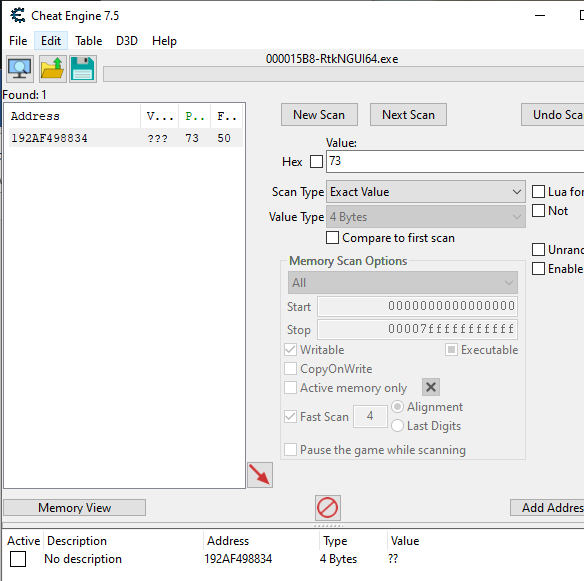Open the process list computer icon
The width and height of the screenshot is (584, 581).
20,69
